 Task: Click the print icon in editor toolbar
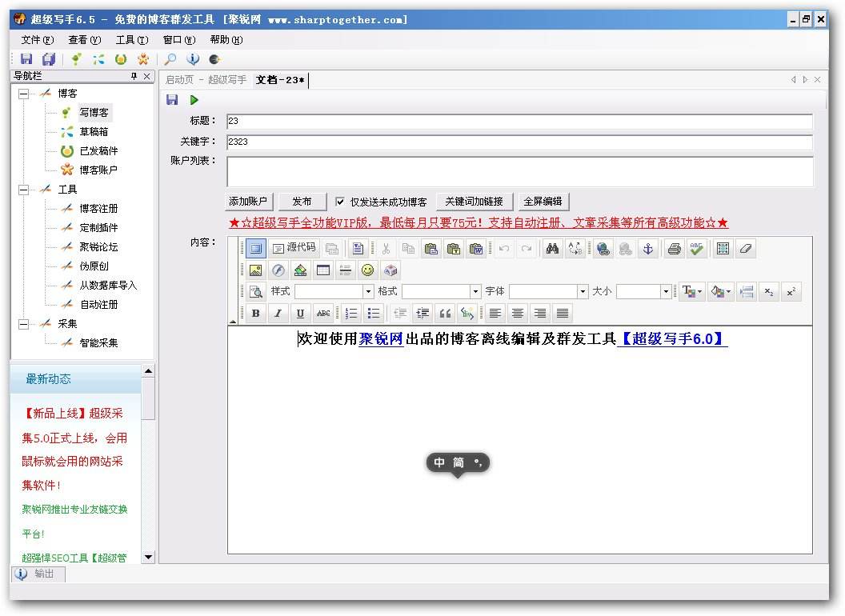pos(674,249)
